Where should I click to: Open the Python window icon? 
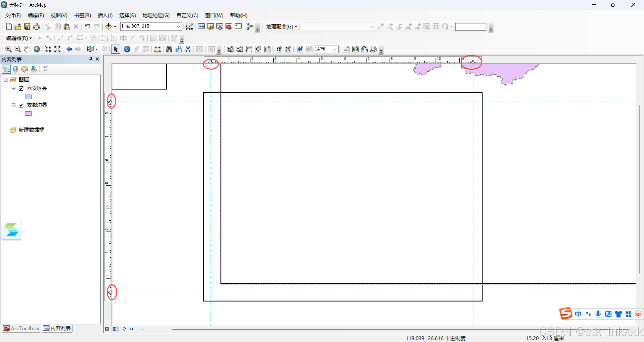coord(238,26)
